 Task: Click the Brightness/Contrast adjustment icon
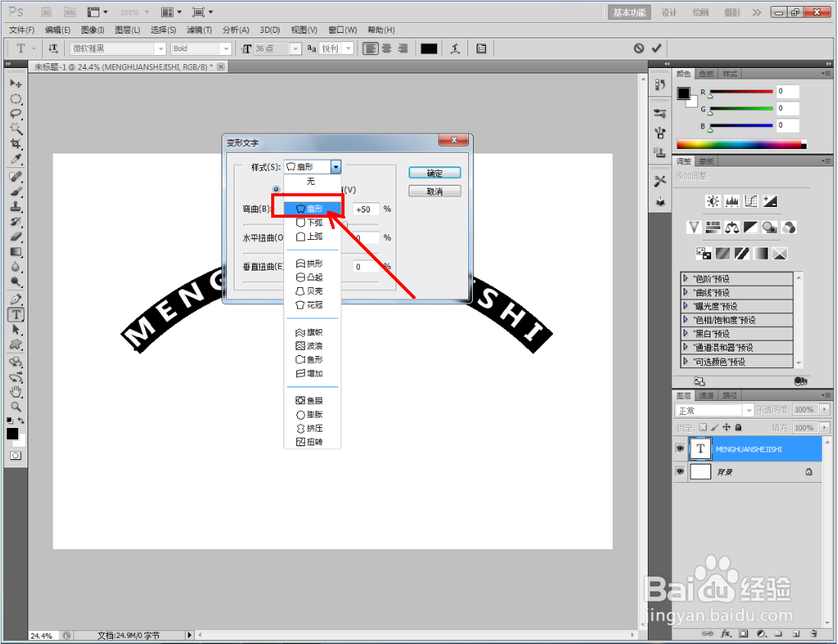click(713, 202)
